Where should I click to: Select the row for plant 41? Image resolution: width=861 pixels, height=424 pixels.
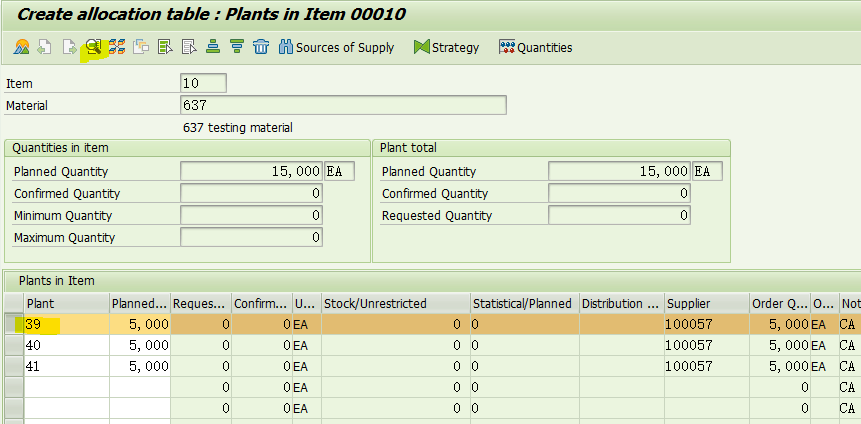click(14, 366)
